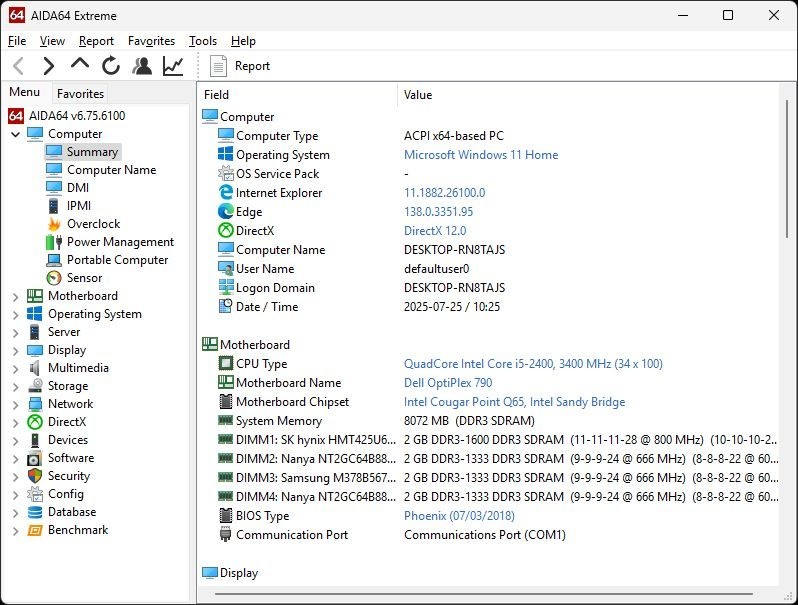
Task: Click the Display tree icon
Action: point(35,350)
